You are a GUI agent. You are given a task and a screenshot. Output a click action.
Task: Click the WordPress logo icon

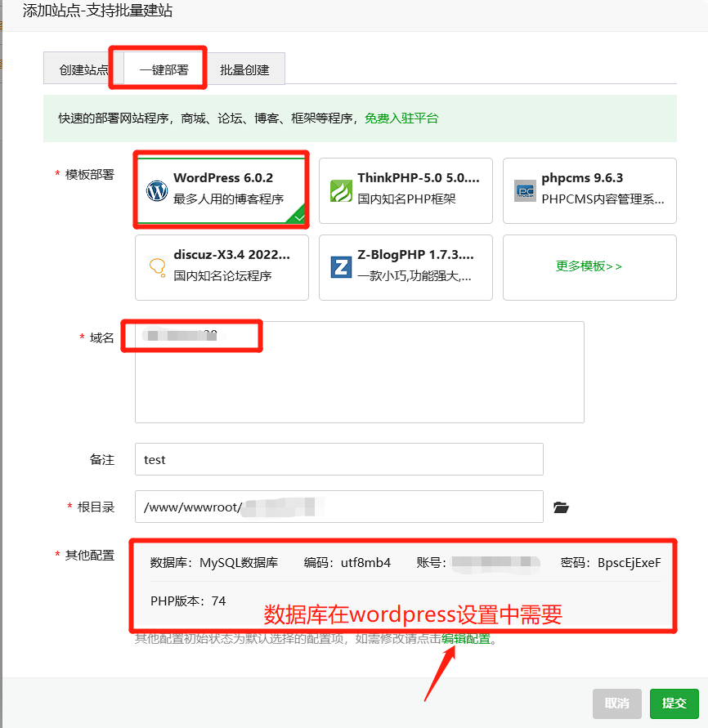click(x=157, y=191)
